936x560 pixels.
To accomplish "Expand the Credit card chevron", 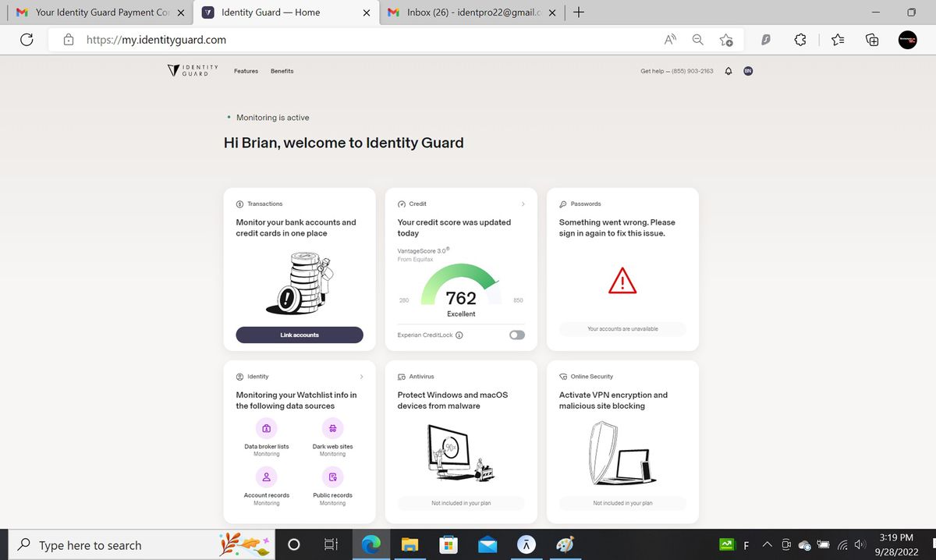I will (523, 204).
